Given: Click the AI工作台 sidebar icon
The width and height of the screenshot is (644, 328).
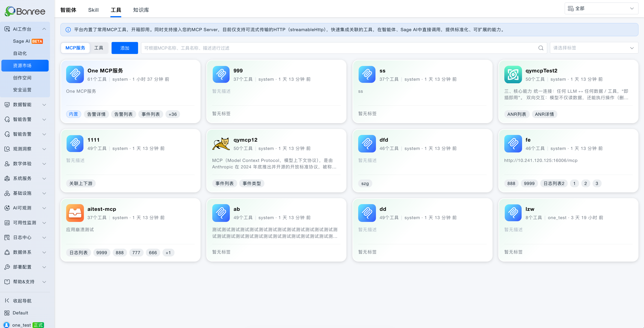Looking at the screenshot, I should tap(7, 29).
